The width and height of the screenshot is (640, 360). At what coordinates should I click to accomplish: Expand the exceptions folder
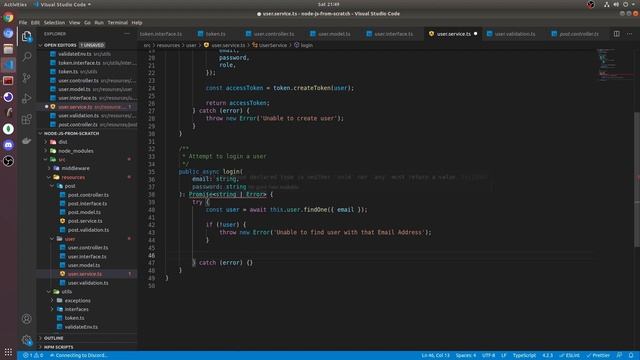(x=78, y=301)
